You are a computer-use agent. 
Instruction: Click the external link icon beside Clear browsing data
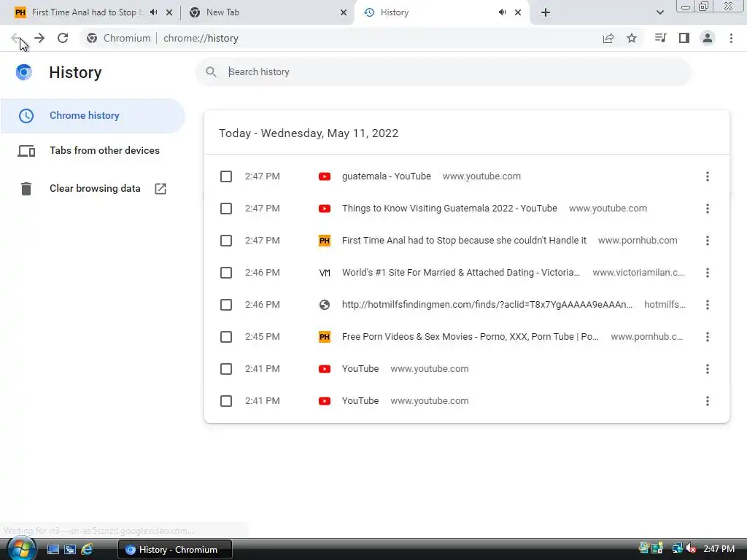(160, 189)
